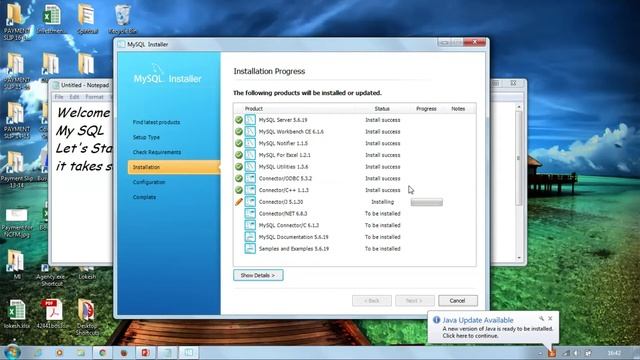Click 'To be installed' status of Connector/NET

pos(382,213)
